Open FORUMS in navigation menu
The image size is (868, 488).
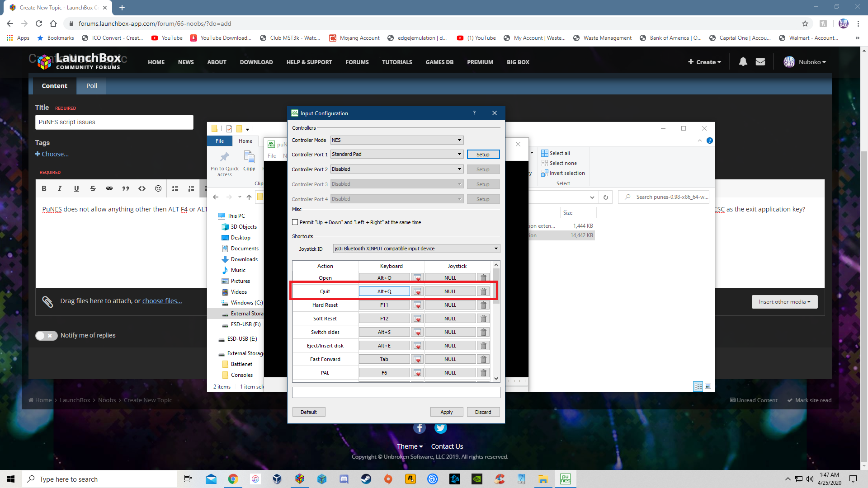click(357, 62)
